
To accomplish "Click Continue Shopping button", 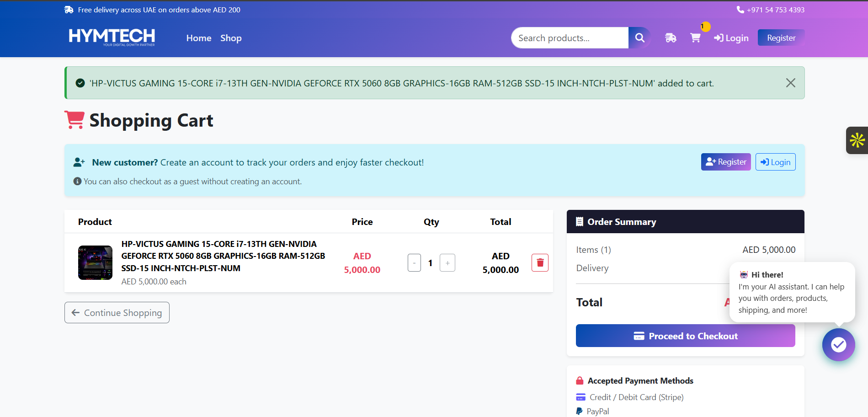I will pyautogui.click(x=117, y=313).
